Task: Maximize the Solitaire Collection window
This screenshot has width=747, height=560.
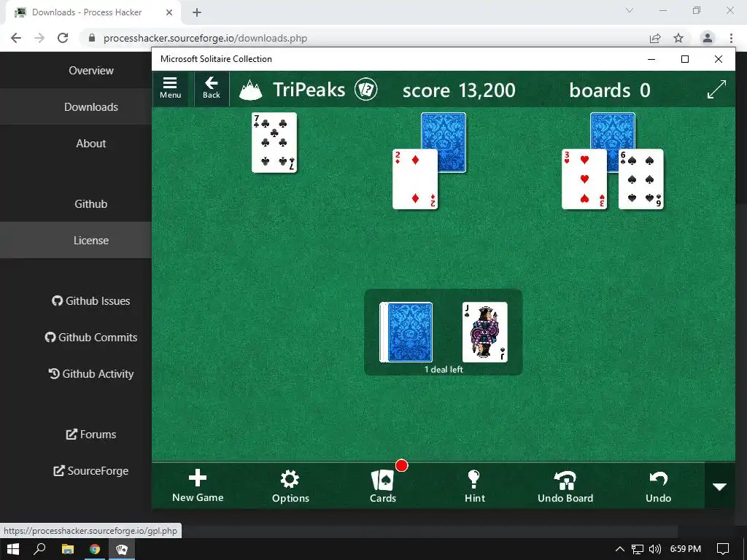Action: pyautogui.click(x=684, y=59)
